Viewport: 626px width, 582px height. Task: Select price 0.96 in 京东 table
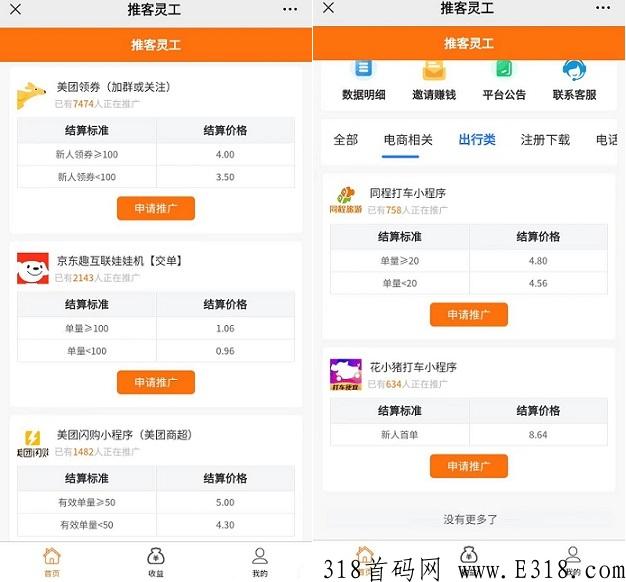tap(225, 351)
